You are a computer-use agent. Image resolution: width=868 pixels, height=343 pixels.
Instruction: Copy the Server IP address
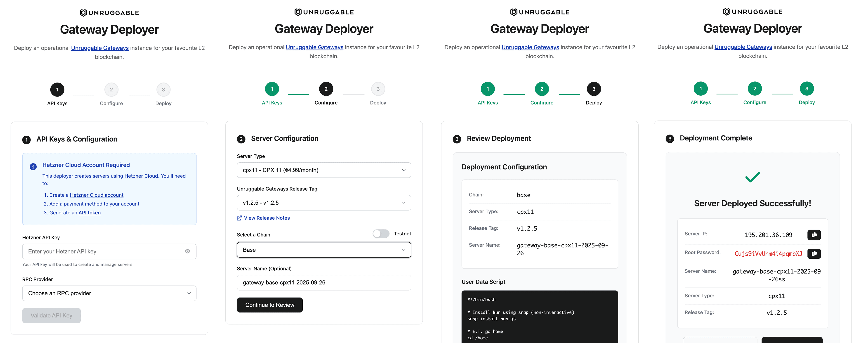tap(814, 235)
